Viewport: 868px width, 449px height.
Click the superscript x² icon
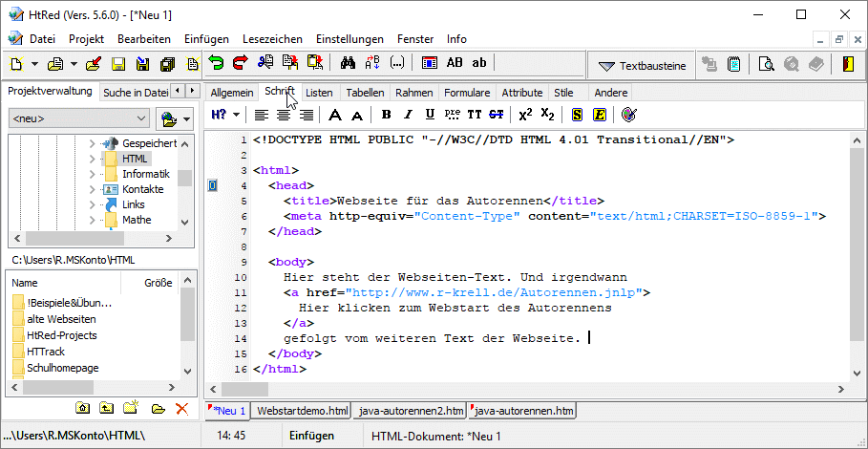525,115
